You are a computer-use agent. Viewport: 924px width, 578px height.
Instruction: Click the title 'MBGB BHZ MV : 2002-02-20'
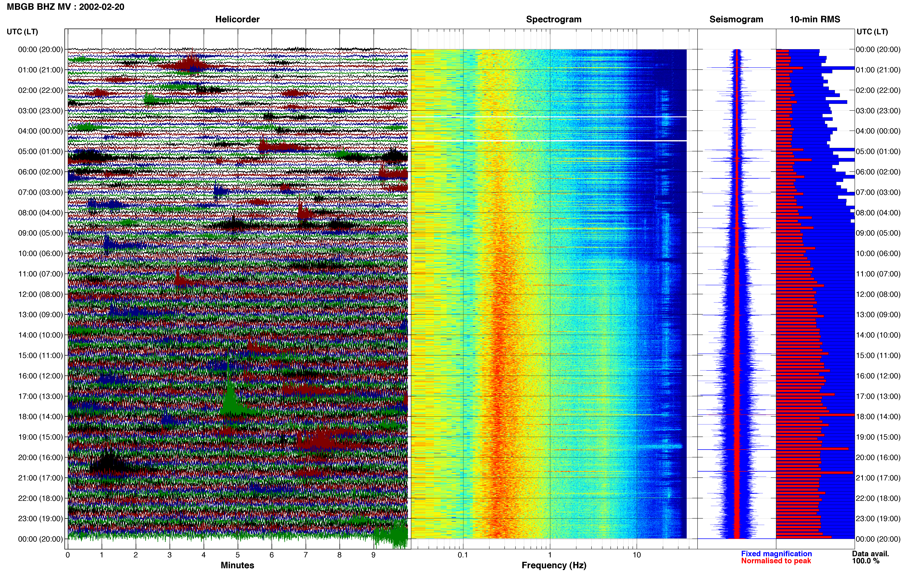[x=65, y=7]
